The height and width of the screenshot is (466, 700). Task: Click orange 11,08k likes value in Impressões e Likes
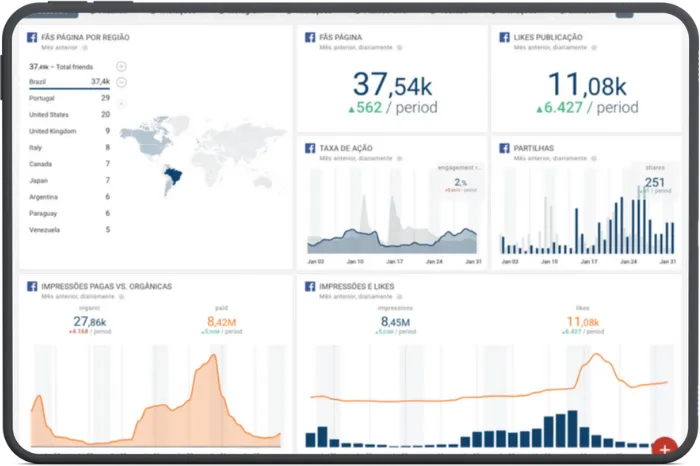point(583,321)
